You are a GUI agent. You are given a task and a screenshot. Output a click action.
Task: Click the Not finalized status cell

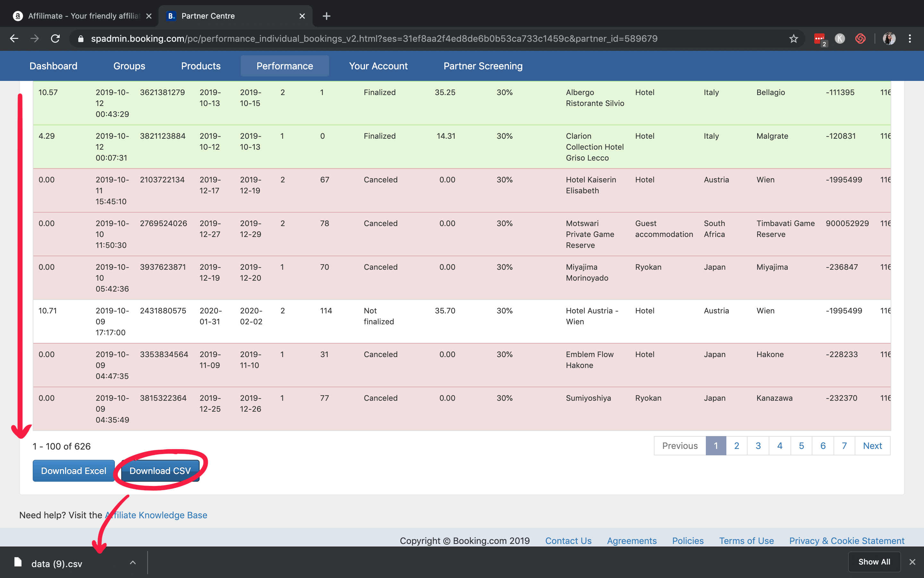tap(379, 316)
